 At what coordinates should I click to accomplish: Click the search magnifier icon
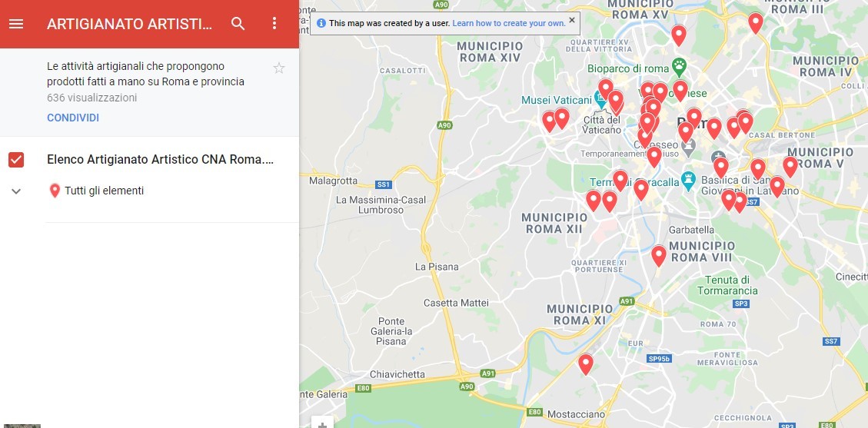238,24
